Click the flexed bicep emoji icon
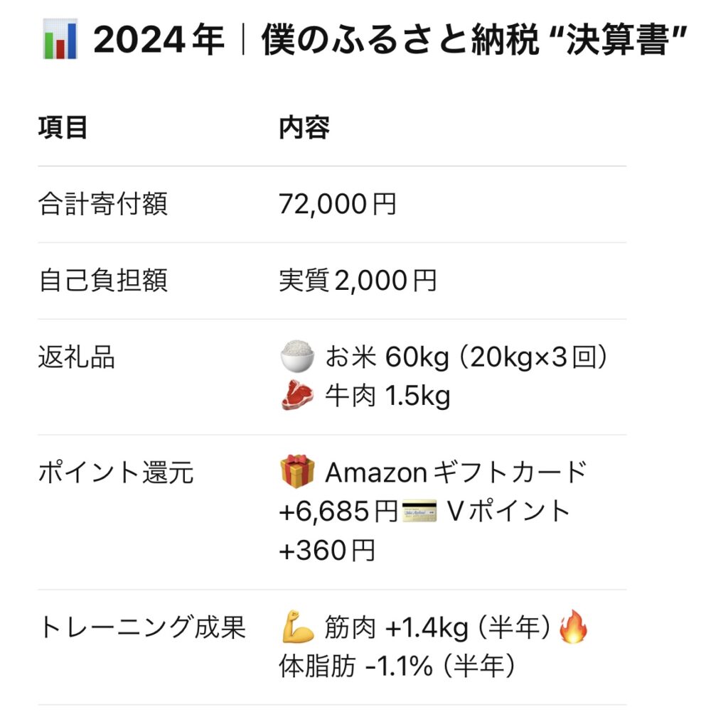Viewport: 728px width, 724px height. click(297, 627)
